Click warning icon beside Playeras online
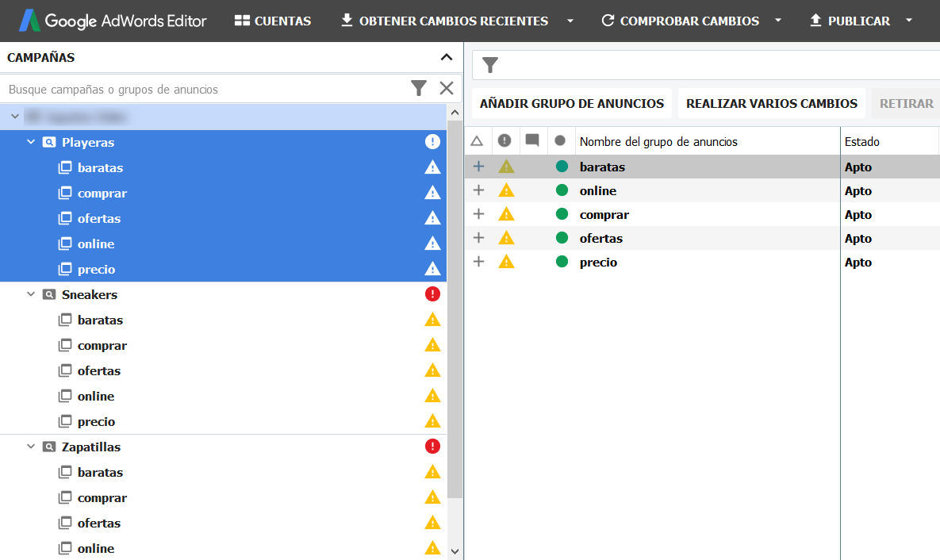Viewport: 940px width, 560px height. pyautogui.click(x=432, y=244)
